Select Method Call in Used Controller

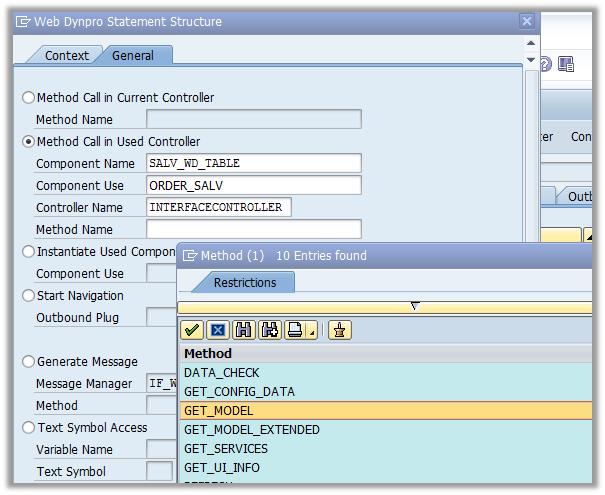[x=28, y=142]
